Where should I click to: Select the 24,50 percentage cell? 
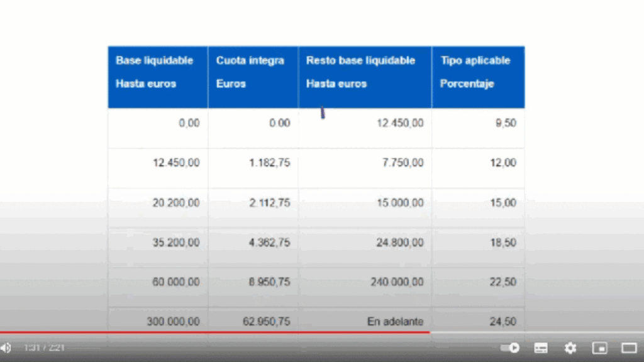478,321
